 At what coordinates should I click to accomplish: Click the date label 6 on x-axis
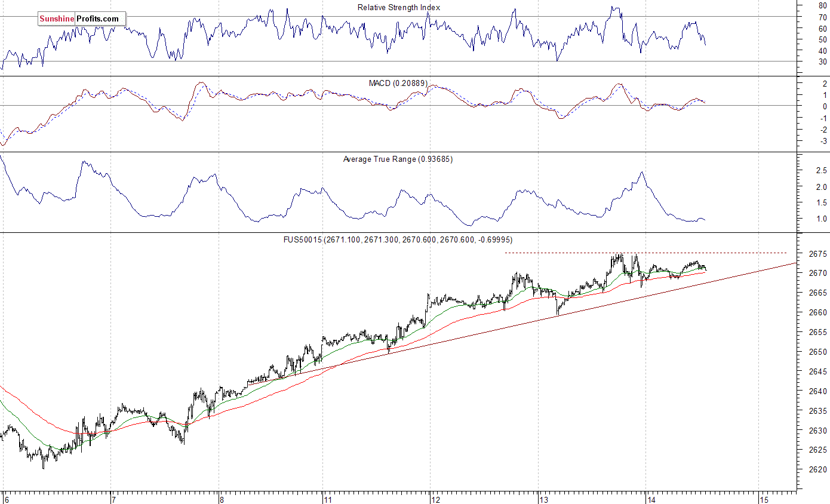pos(7,499)
